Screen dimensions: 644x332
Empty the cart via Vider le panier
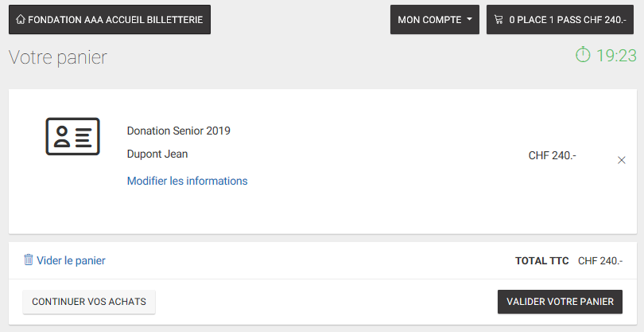64,260
